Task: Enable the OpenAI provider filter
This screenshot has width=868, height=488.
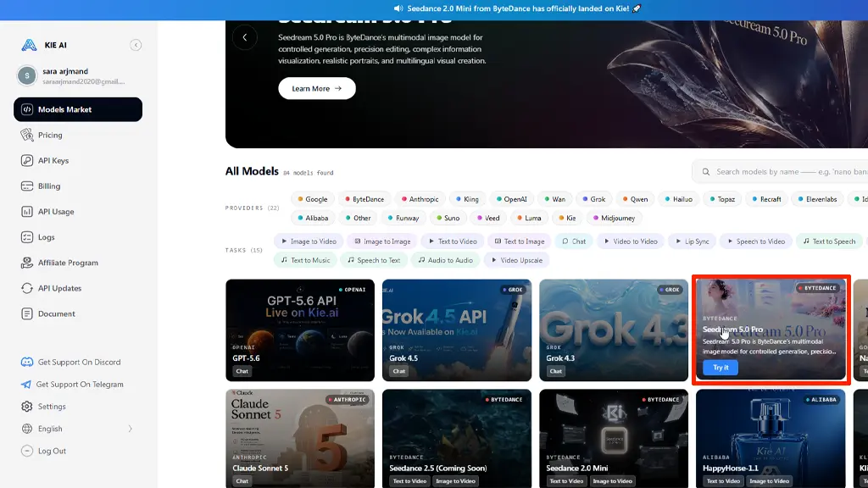Action: click(511, 199)
